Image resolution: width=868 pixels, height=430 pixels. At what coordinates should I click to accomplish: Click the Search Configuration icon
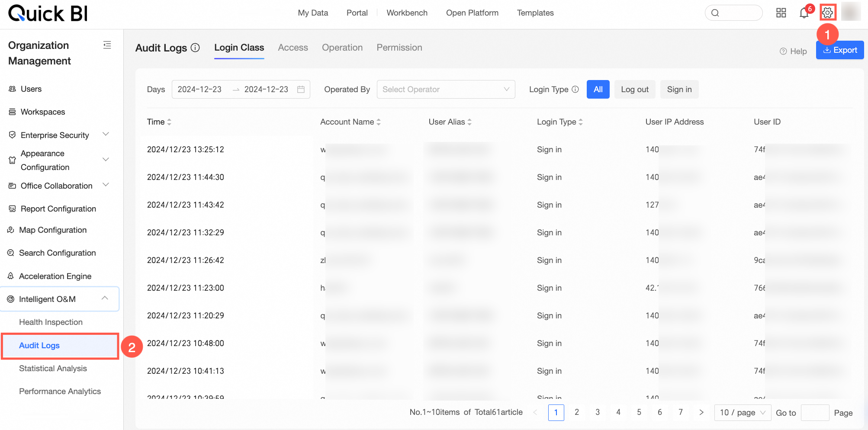[x=11, y=253]
